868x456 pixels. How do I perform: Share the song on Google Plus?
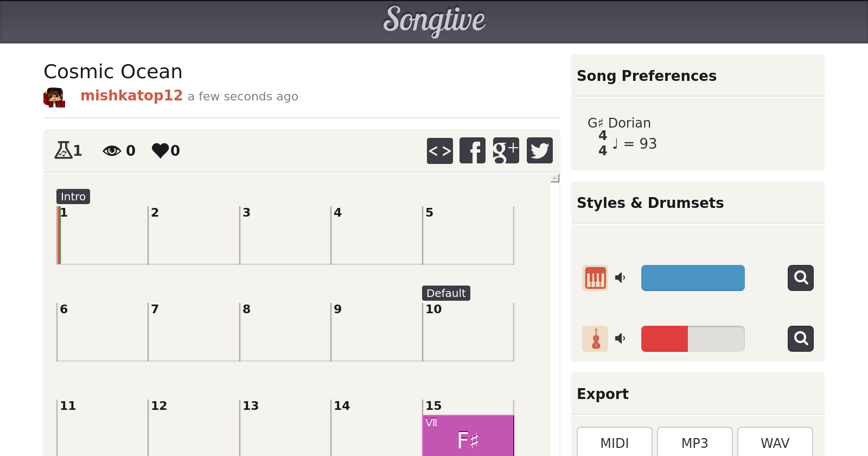[506, 150]
